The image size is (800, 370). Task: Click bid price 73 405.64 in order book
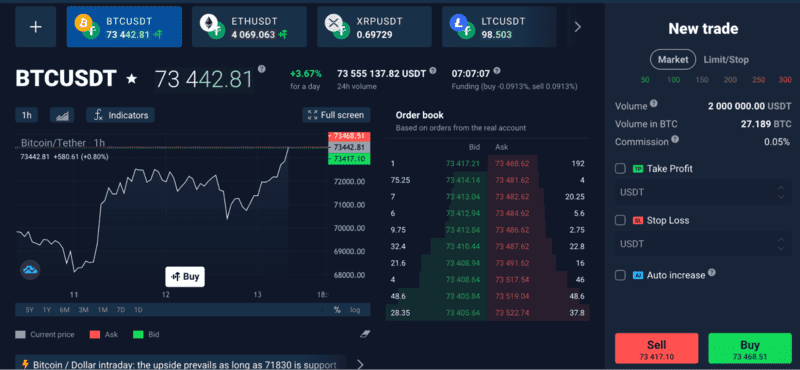(463, 312)
